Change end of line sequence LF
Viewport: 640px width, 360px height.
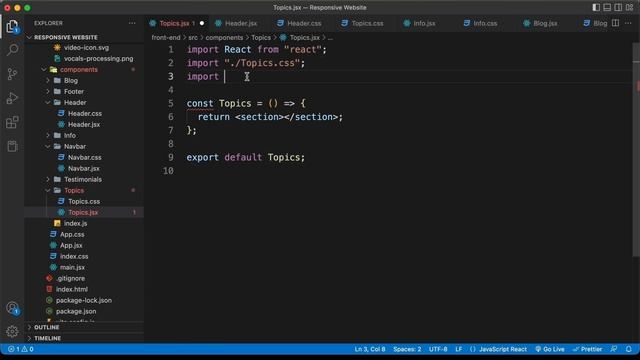click(459, 349)
